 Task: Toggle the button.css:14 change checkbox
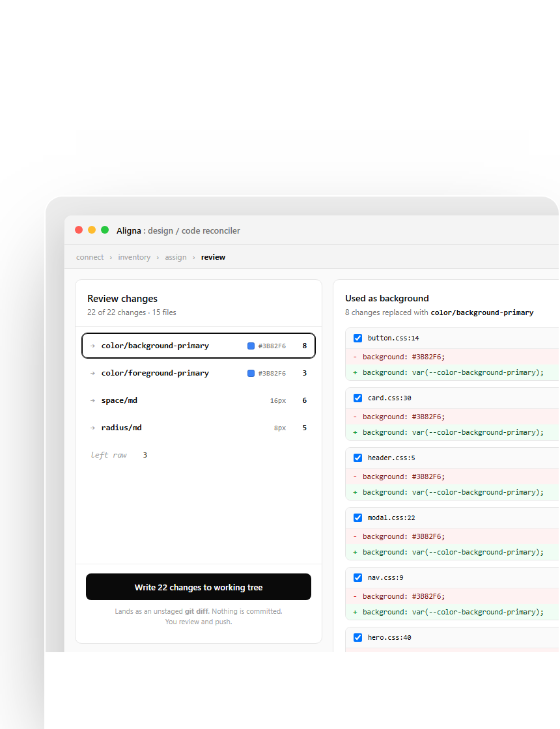357,338
